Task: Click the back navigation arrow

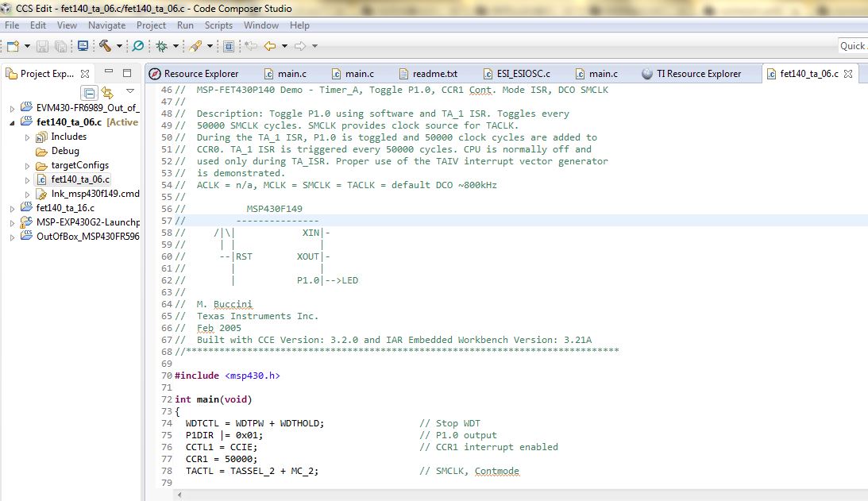Action: 270,46
